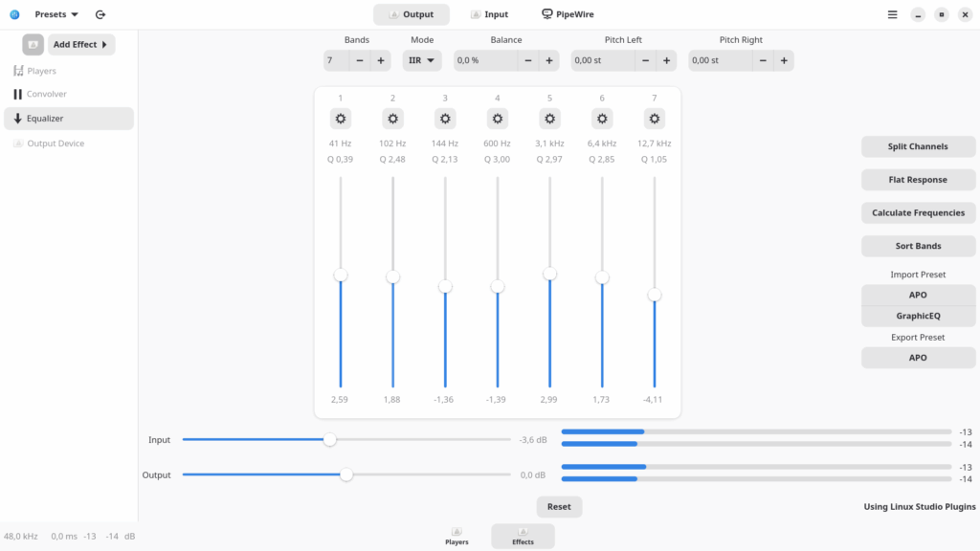Click the help/refresh icon beside Presets
Viewport: 980px width, 551px height.
pos(100,14)
